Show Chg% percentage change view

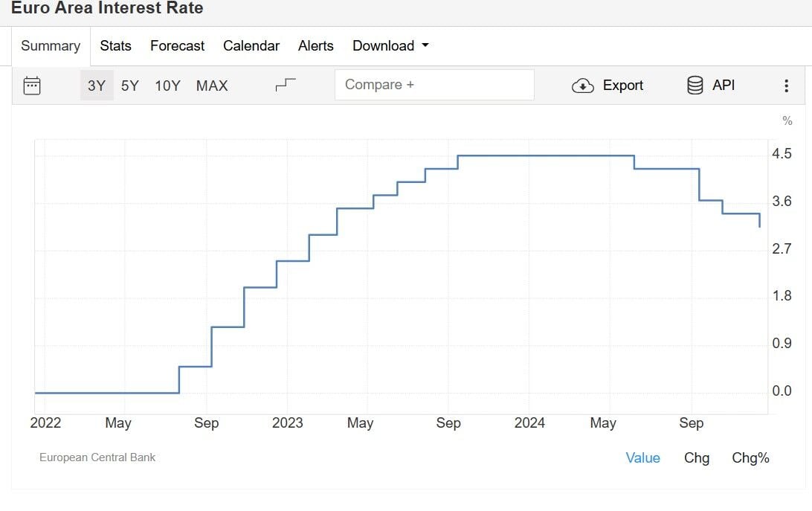point(750,457)
